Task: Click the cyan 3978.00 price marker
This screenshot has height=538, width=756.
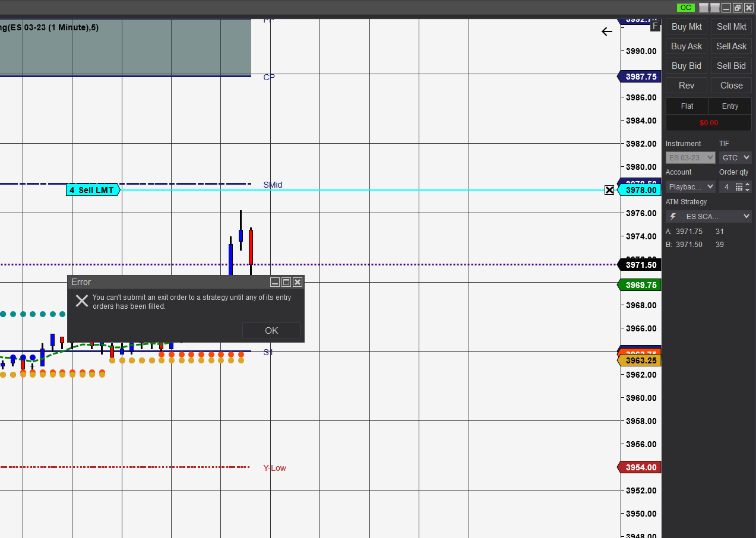Action: pyautogui.click(x=640, y=190)
